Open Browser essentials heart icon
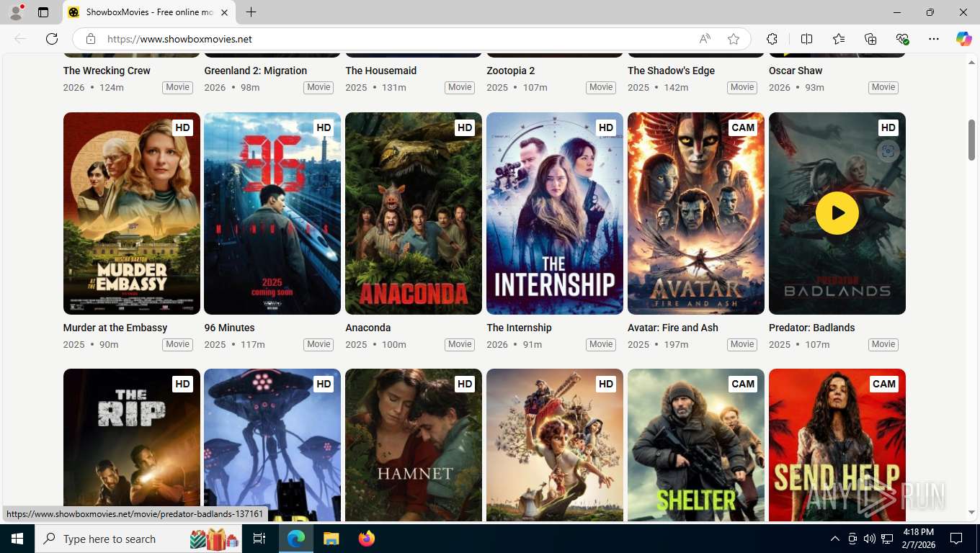 point(902,39)
